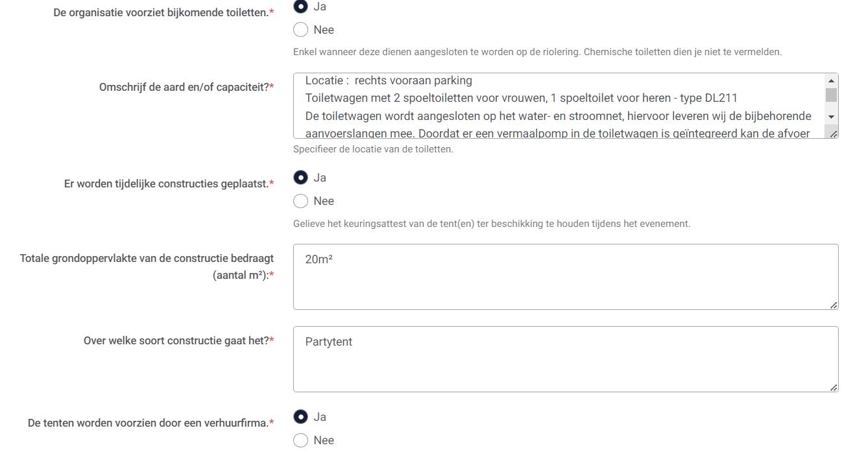
Task: Click 'Over welke soort constructie gaat het?' label
Action: pos(176,340)
